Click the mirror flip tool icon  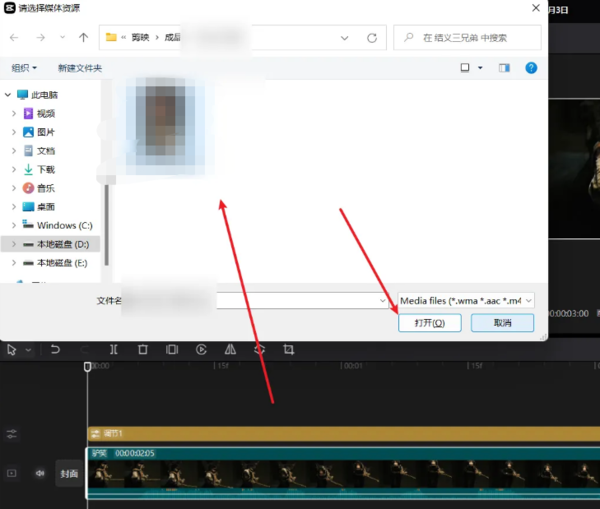tap(230, 349)
